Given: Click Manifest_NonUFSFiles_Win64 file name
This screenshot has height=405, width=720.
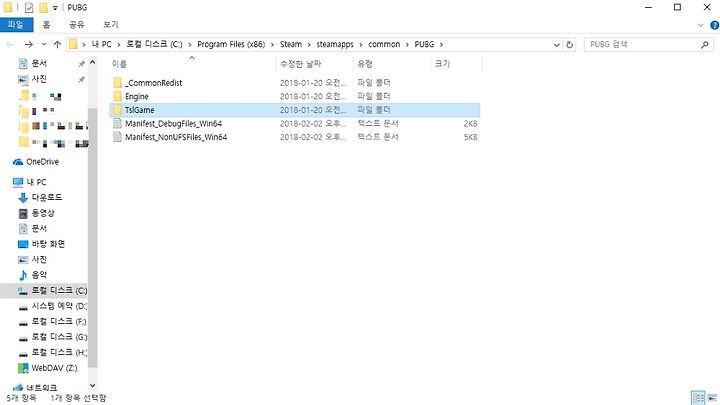Looking at the screenshot, I should pyautogui.click(x=176, y=137).
